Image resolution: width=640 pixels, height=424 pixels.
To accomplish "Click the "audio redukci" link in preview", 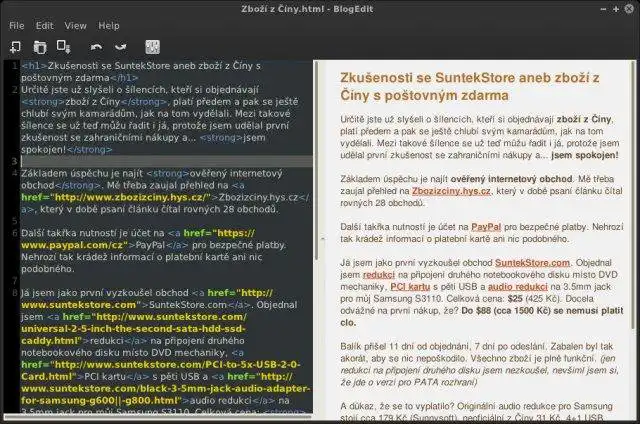I will tap(518, 287).
